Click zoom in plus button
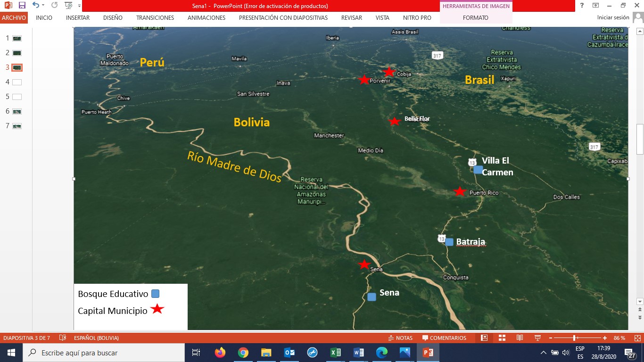644x362 pixels. click(x=605, y=338)
